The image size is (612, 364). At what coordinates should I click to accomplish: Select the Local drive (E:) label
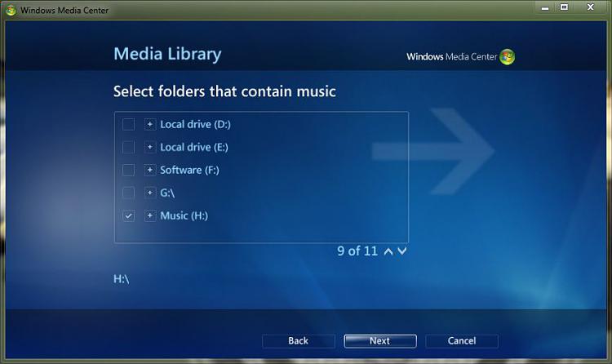194,147
